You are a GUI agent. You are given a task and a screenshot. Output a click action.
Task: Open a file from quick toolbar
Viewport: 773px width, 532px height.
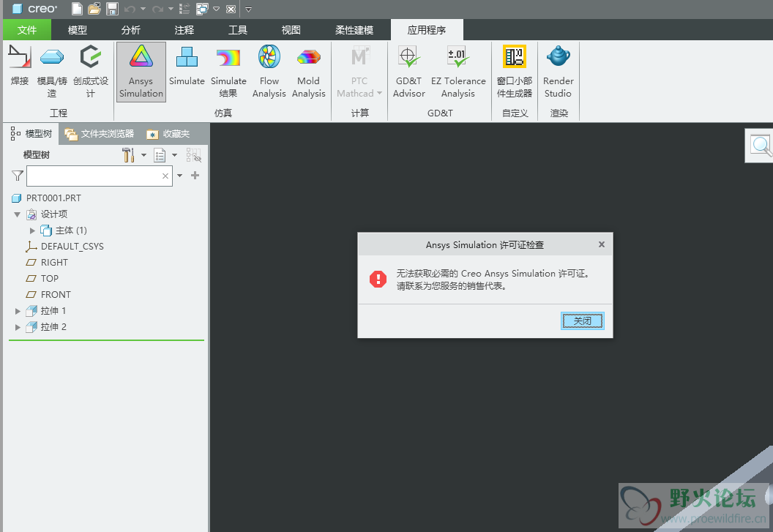tap(94, 9)
